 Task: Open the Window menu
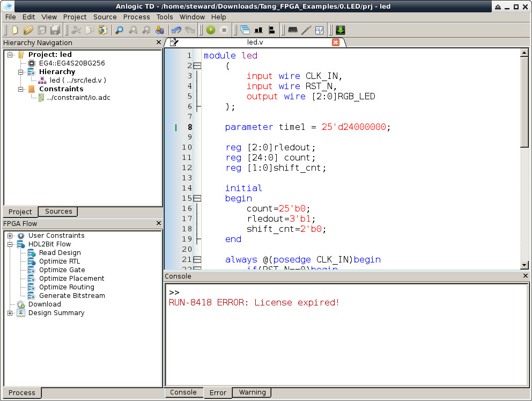pos(192,17)
